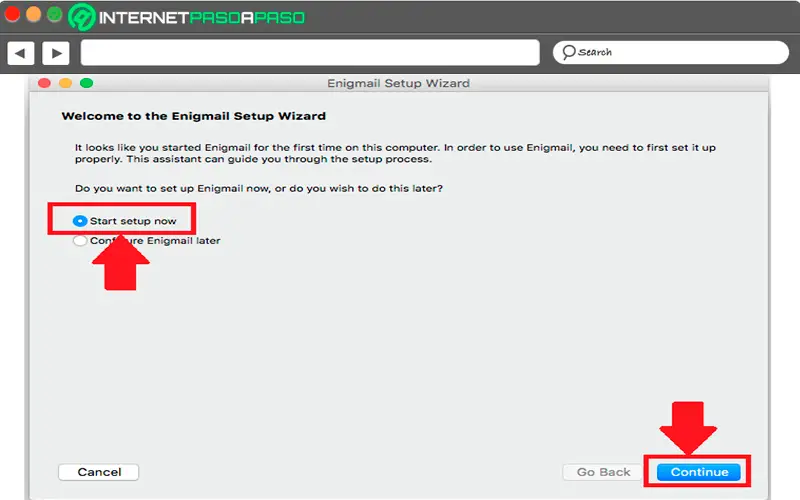Click the question text about setting up Enigmail now

point(259,188)
